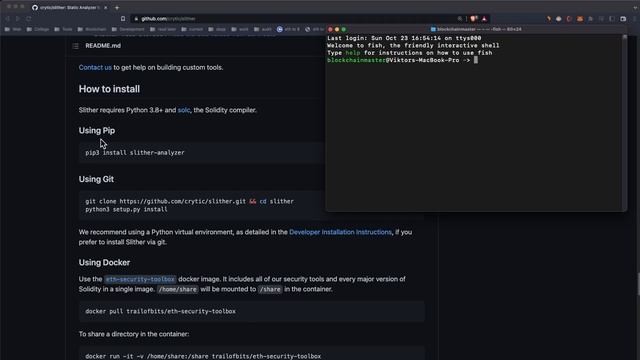Click the /share inline code text
640x360 pixels.
pyautogui.click(x=270, y=289)
